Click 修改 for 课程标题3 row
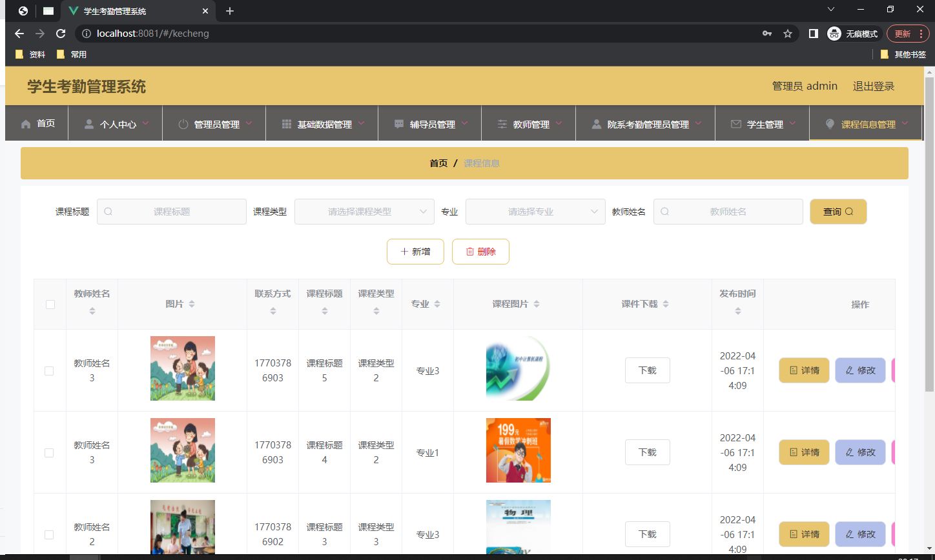 click(860, 534)
